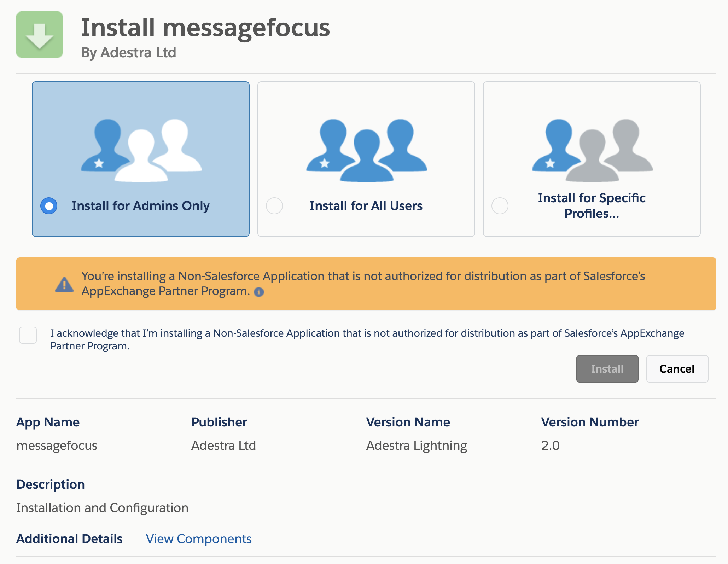The image size is (728, 564).
Task: Click the By Adestra Ltd subtitle
Action: [x=128, y=53]
